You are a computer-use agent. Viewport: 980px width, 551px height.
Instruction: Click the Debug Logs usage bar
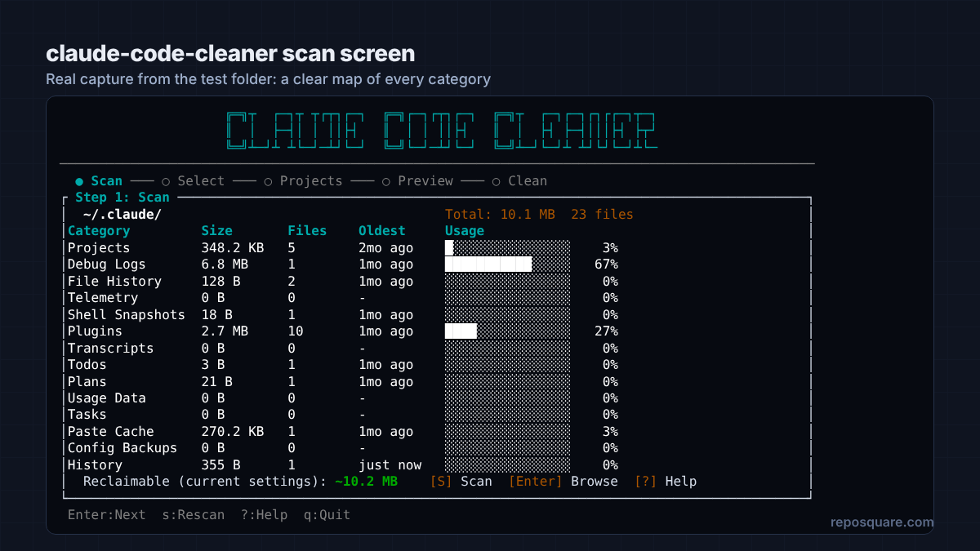(507, 264)
